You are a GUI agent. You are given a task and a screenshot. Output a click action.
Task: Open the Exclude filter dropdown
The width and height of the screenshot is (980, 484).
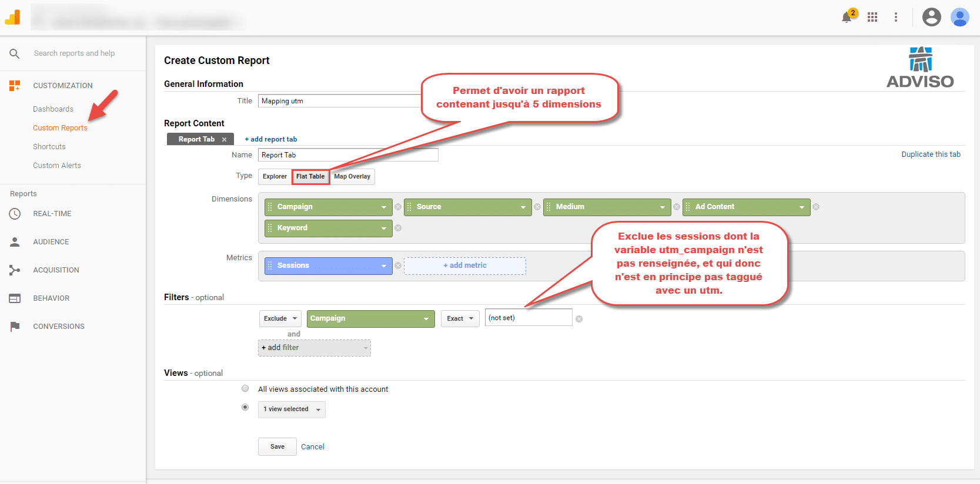[x=280, y=318]
